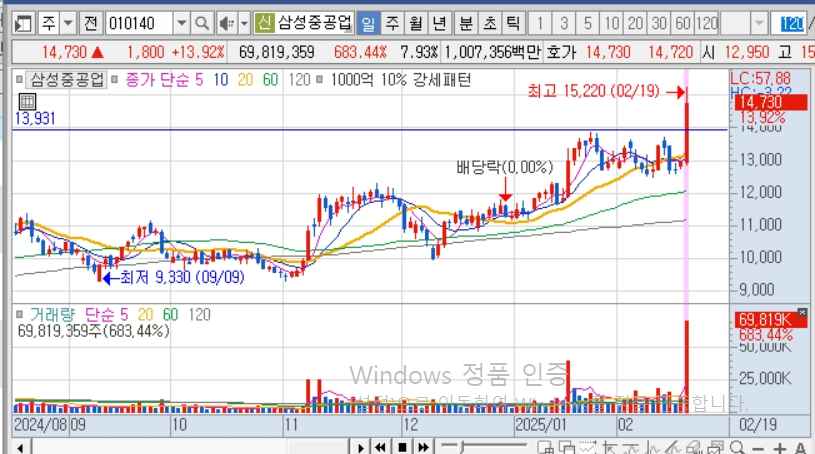The image size is (815, 454).
Task: Click the first chart window layout icon
Action: coord(545,447)
